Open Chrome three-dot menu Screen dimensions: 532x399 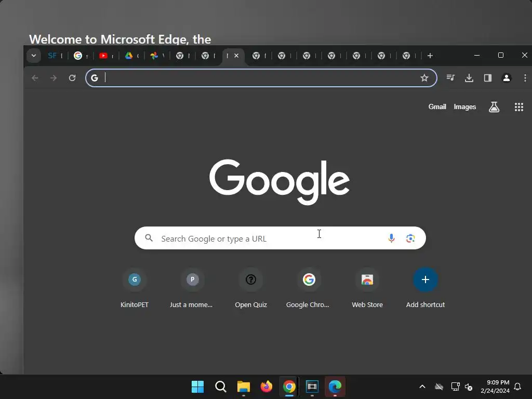pos(525,78)
